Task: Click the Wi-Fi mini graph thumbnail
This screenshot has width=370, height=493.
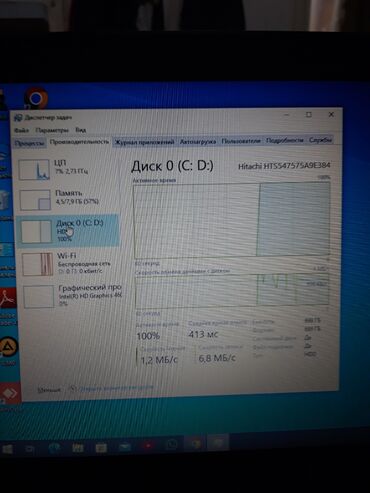Action: (37, 264)
